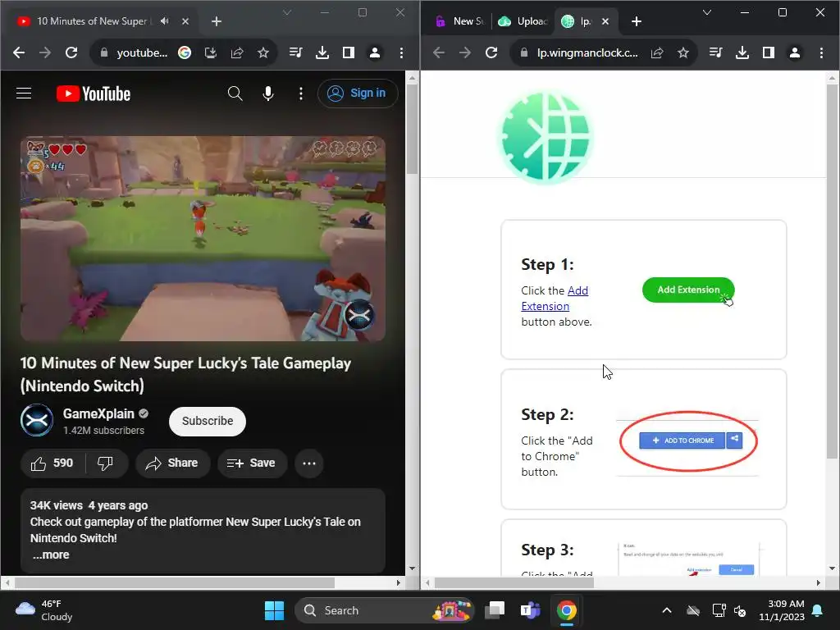840x630 pixels.
Task: Close the YouTube tab
Action: (x=185, y=21)
